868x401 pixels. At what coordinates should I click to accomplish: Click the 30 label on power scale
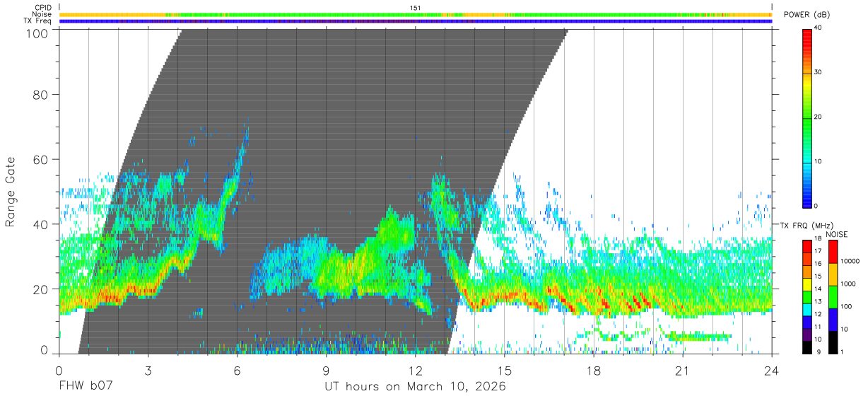click(819, 73)
